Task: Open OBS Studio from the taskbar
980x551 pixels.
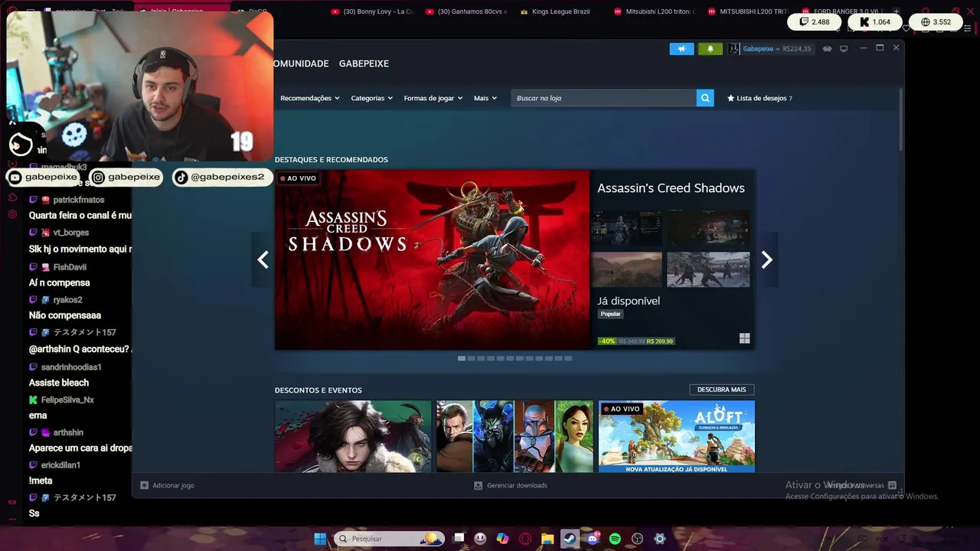Action: pyautogui.click(x=637, y=539)
